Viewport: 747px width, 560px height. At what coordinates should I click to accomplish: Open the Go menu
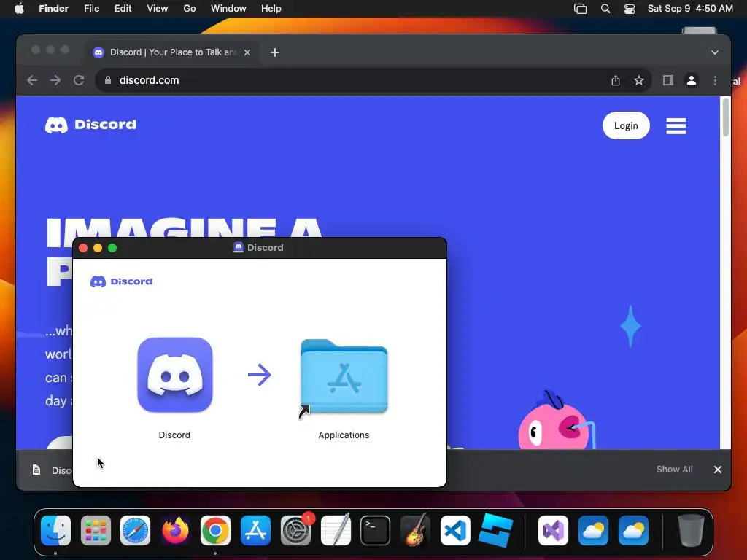coord(190,9)
